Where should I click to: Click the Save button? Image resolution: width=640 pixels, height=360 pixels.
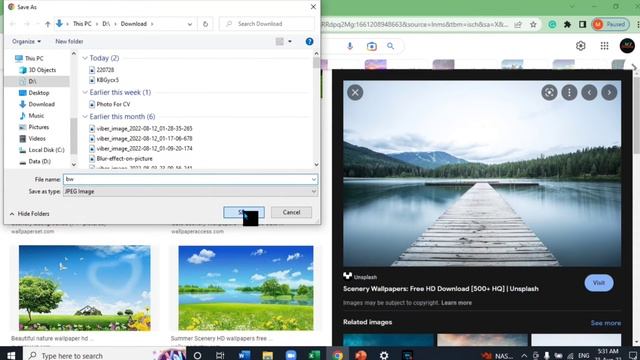pyautogui.click(x=244, y=212)
